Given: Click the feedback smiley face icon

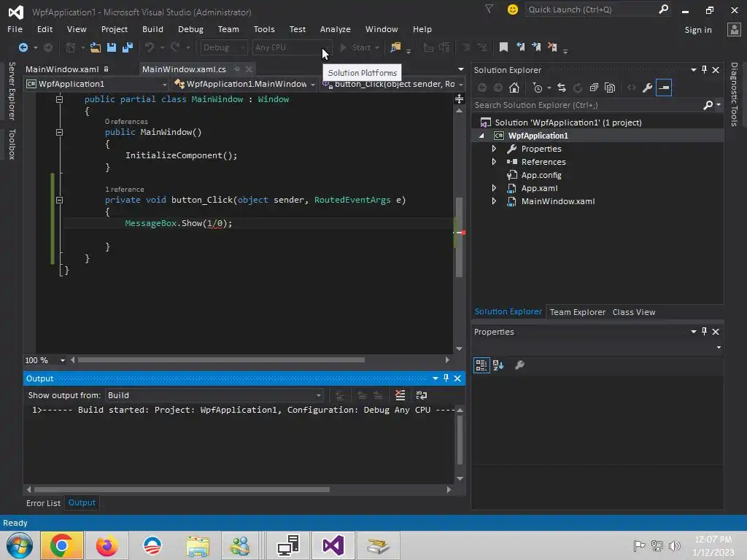Looking at the screenshot, I should [513, 9].
